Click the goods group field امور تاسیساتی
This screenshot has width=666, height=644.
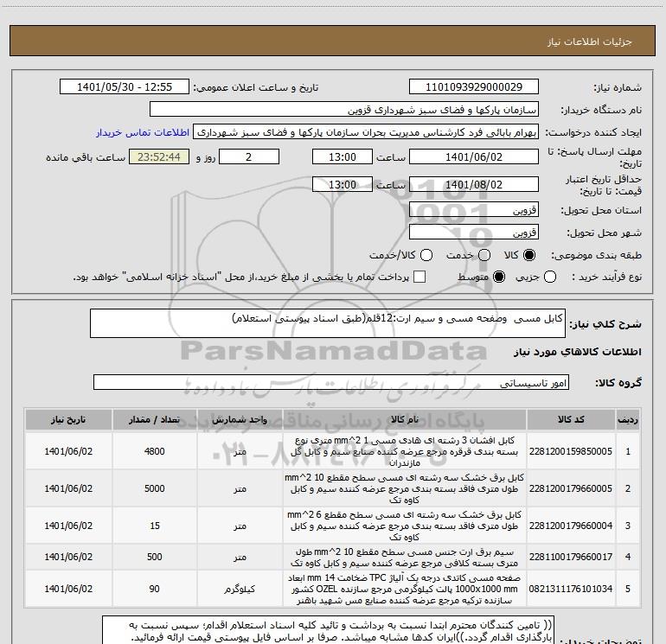[331, 382]
